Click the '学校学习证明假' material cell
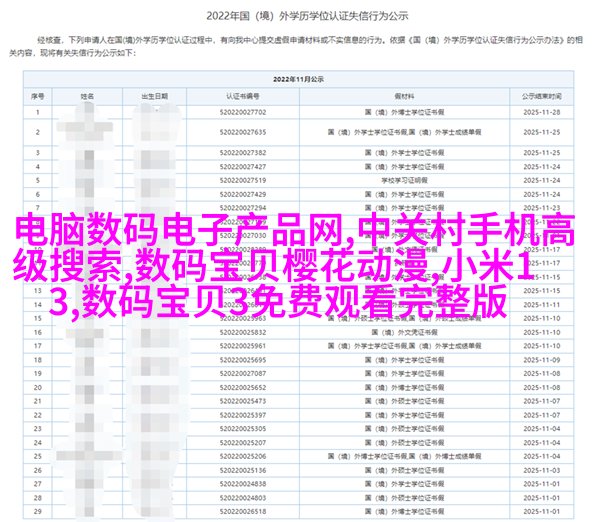Viewport: 600px width, 522px height. coord(404,180)
